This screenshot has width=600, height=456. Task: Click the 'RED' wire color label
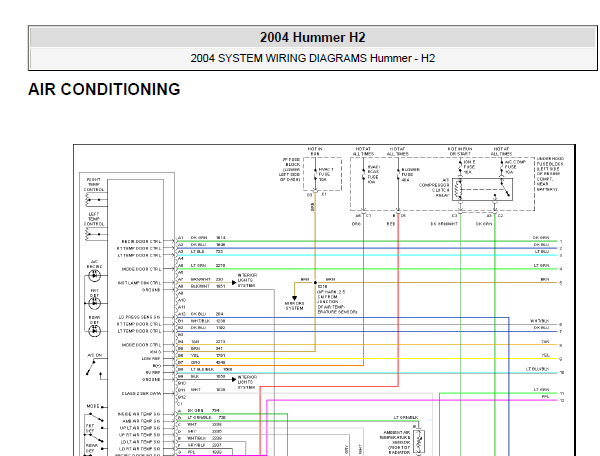pos(390,224)
